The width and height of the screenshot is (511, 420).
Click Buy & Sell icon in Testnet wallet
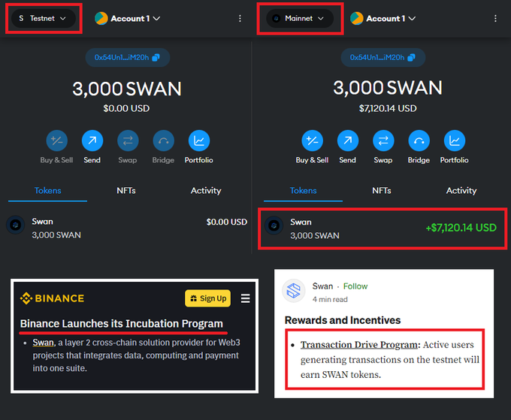(56, 141)
